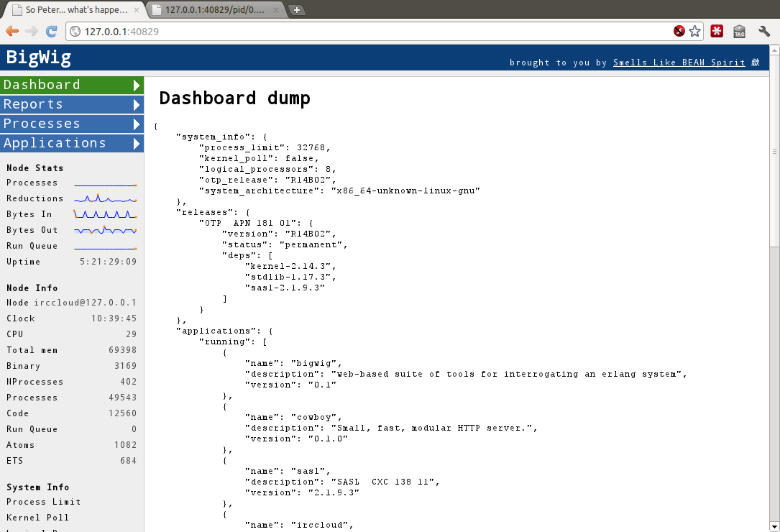Click the "name": "bigwig" line
Image resolution: width=780 pixels, height=532 pixels.
293,363
